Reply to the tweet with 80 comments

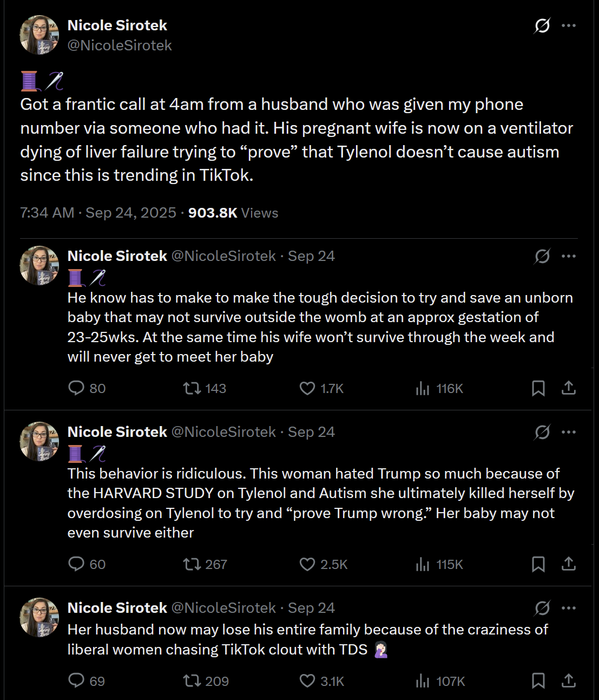click(x=76, y=388)
